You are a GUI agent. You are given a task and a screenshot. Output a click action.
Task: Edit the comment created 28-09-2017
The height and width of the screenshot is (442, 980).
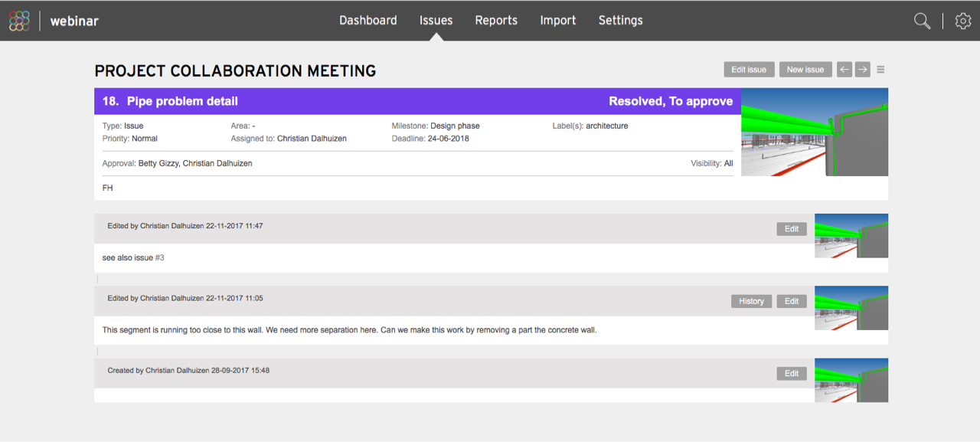(792, 374)
